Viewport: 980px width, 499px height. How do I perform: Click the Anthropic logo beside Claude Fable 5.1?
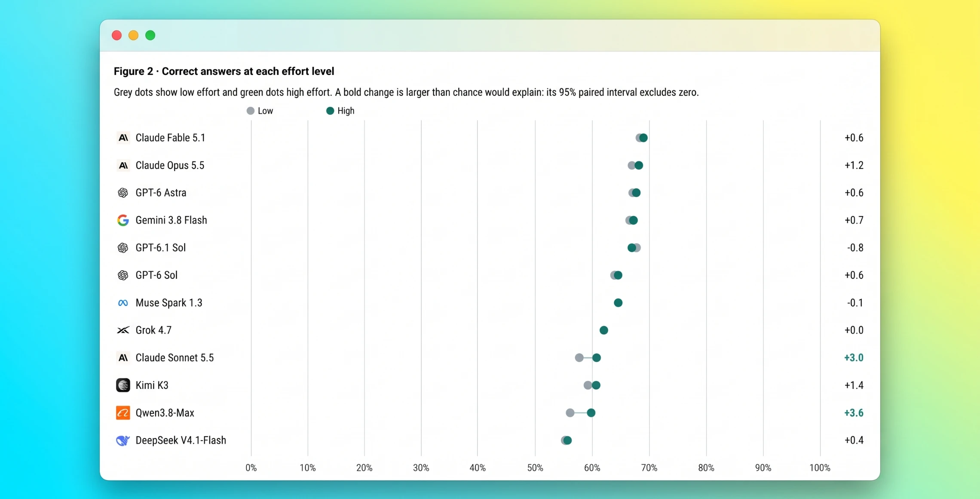[123, 138]
